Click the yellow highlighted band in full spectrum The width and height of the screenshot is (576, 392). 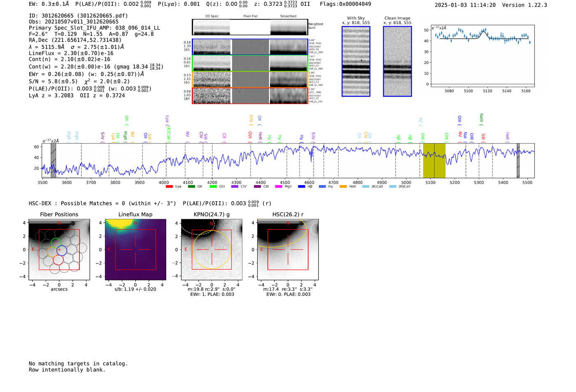point(434,160)
